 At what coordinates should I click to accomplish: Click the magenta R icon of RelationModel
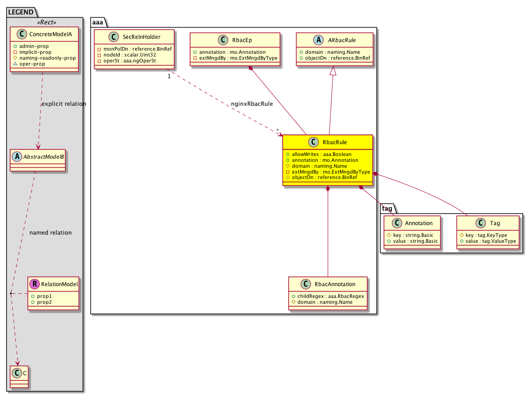34,284
